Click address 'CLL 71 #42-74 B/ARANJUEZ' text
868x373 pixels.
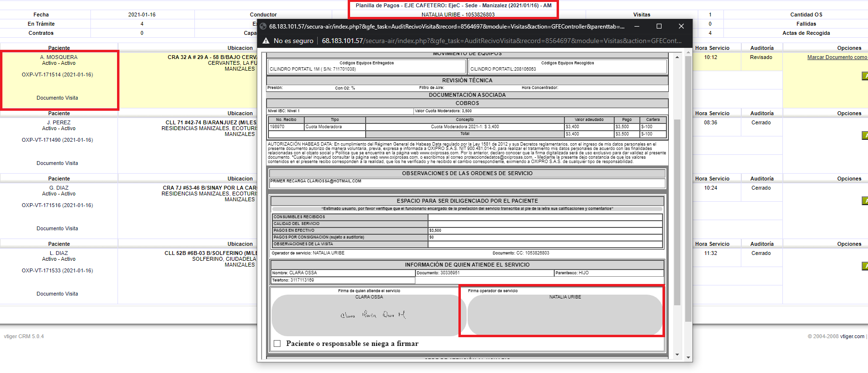coord(211,122)
